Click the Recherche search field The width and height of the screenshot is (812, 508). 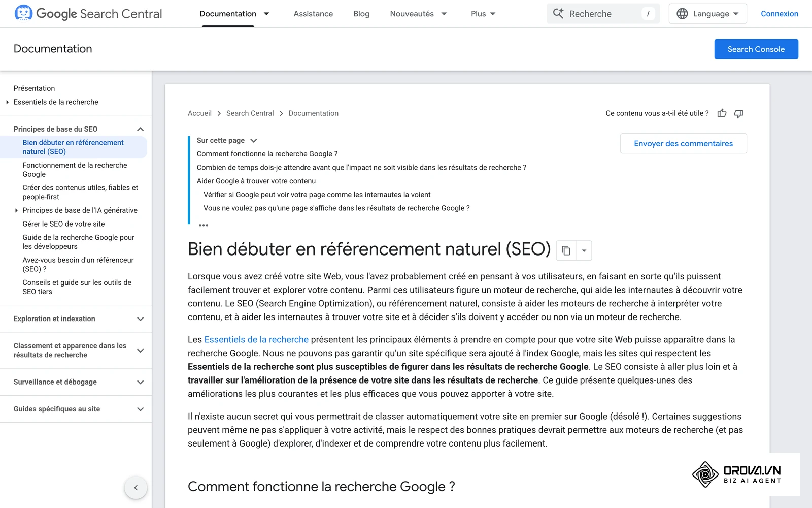click(x=603, y=14)
